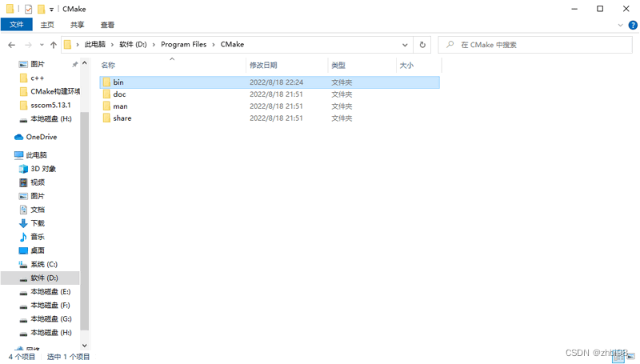Open customize quick access toolbar dropdown
Viewport: 640px width, 364px height.
pyautogui.click(x=51, y=10)
